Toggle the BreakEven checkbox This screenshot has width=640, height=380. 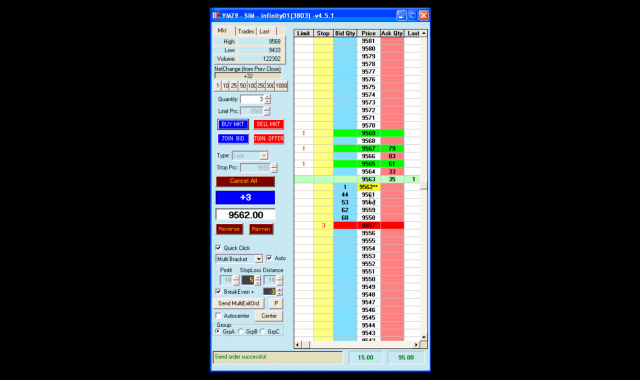click(x=218, y=291)
